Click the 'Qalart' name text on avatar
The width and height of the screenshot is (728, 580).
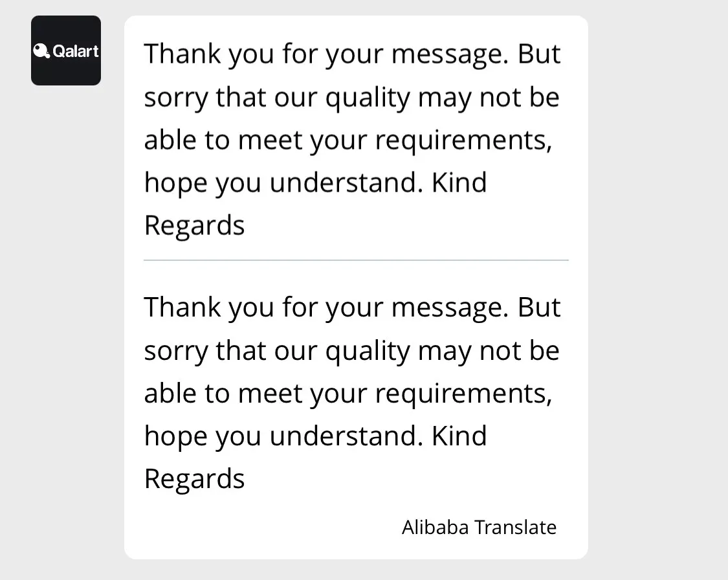coord(76,50)
